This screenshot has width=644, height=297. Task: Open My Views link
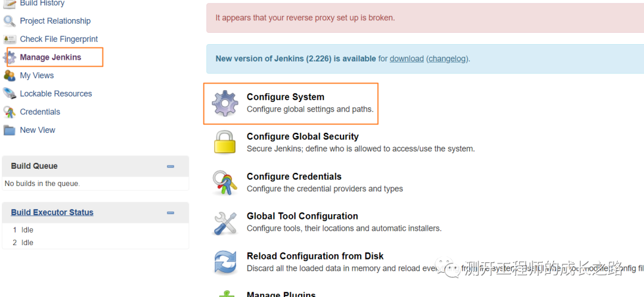click(x=37, y=76)
